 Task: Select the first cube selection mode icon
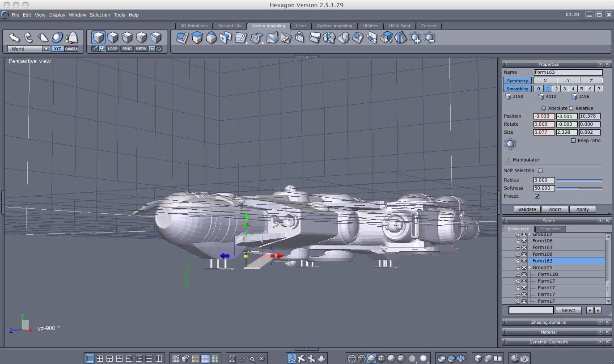[98, 37]
